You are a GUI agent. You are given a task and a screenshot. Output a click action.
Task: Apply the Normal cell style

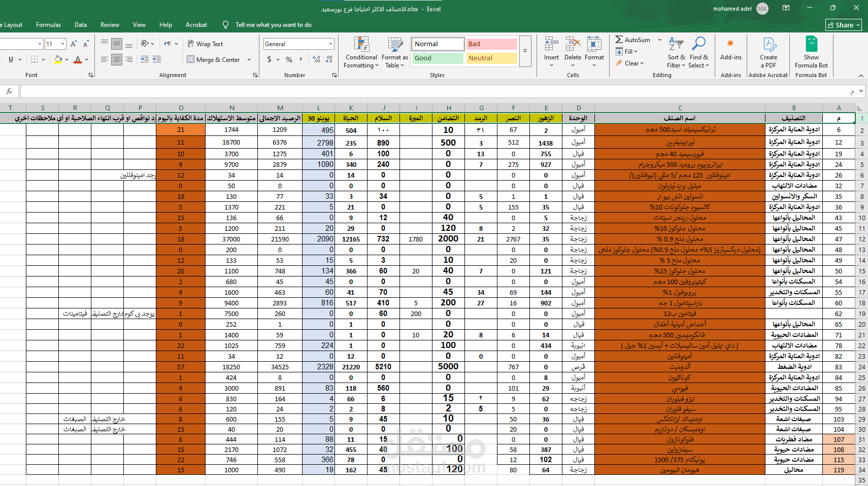(438, 44)
